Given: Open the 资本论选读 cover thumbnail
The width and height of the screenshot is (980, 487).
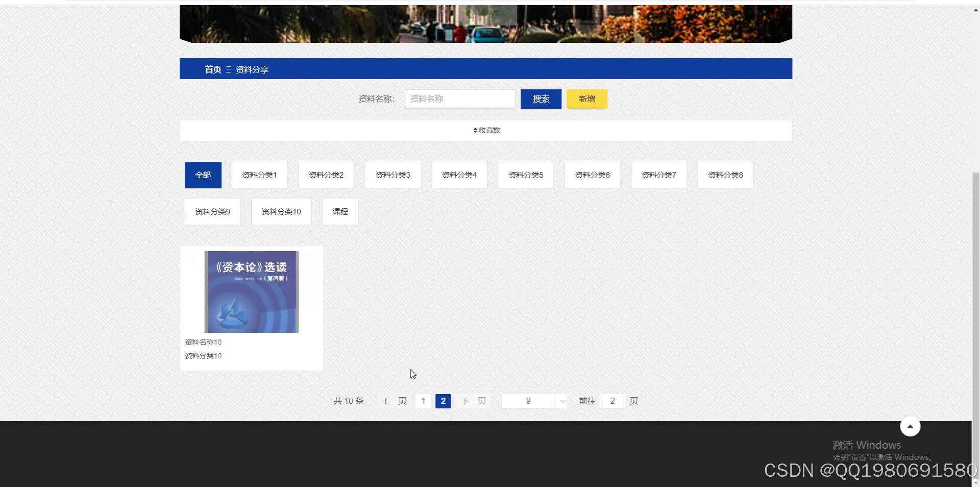Looking at the screenshot, I should (251, 291).
